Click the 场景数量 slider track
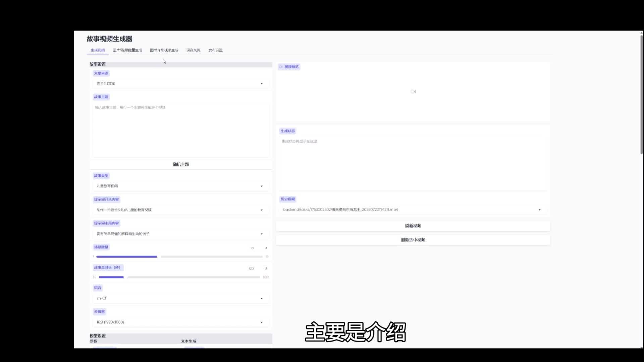This screenshot has width=644, height=362. (x=211, y=257)
